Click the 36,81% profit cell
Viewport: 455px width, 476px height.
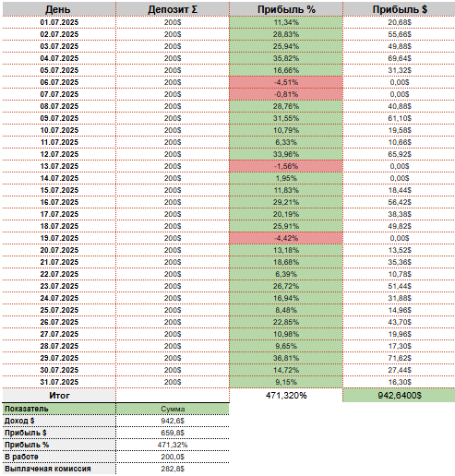point(286,358)
